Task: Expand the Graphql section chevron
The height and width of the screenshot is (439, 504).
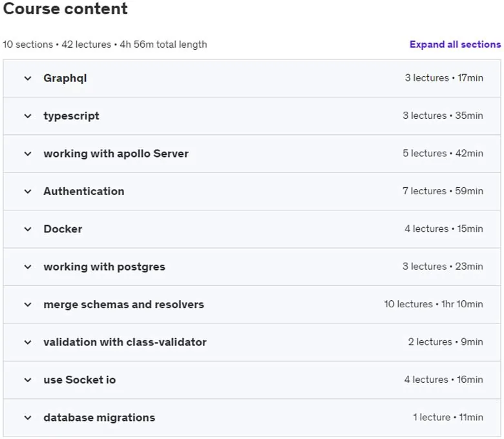Action: tap(28, 78)
